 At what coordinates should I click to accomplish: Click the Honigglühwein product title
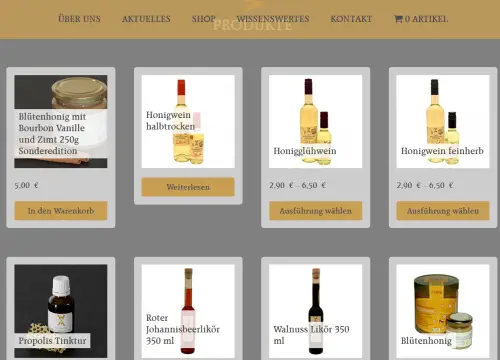click(x=305, y=151)
